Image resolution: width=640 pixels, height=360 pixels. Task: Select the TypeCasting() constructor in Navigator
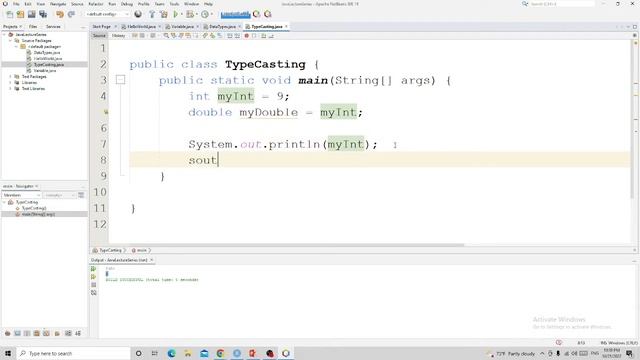pyautogui.click(x=34, y=208)
